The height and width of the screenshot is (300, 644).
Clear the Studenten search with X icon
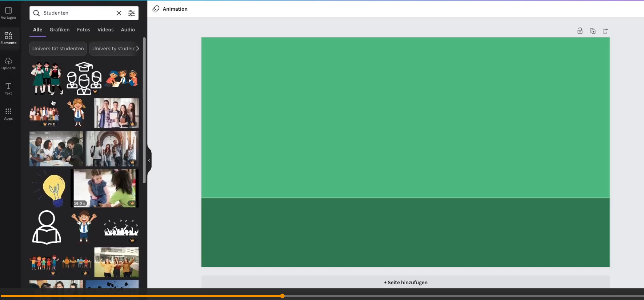(119, 13)
